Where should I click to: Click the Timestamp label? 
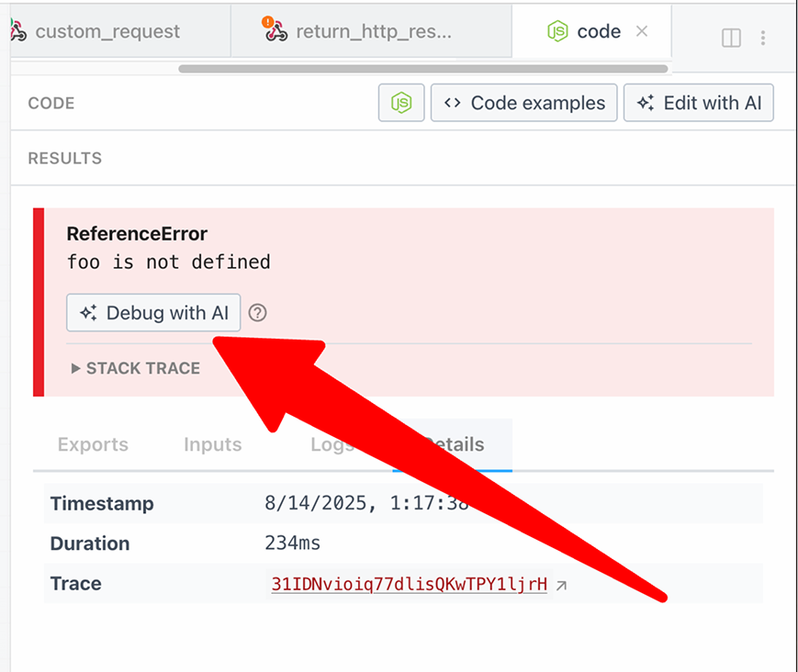102,504
